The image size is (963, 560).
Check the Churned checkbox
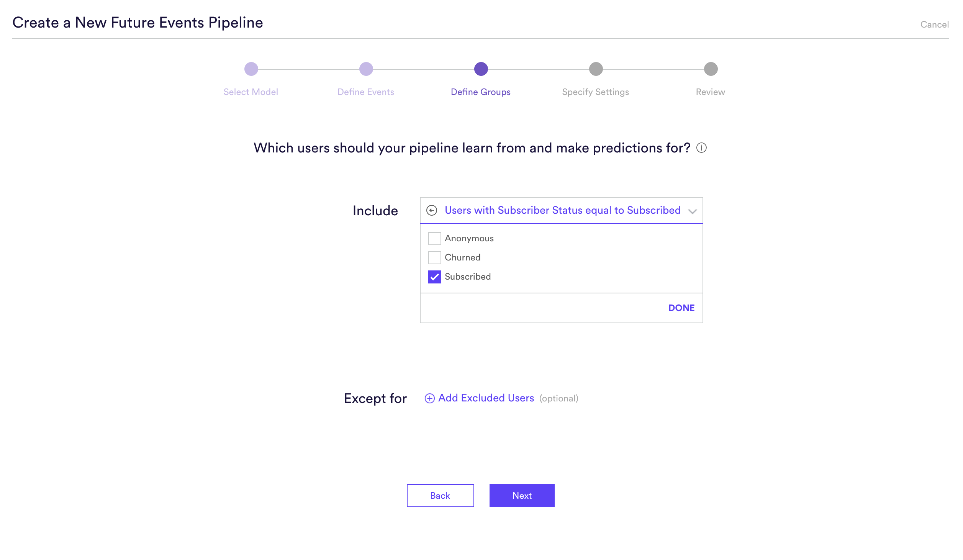(x=435, y=257)
